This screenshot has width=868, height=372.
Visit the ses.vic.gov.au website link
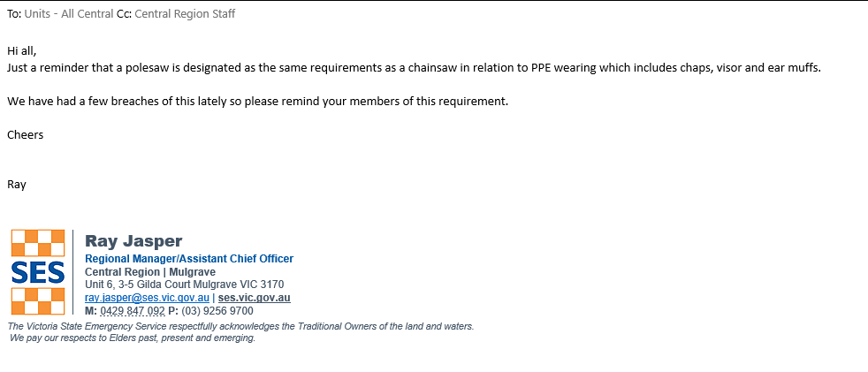click(254, 298)
